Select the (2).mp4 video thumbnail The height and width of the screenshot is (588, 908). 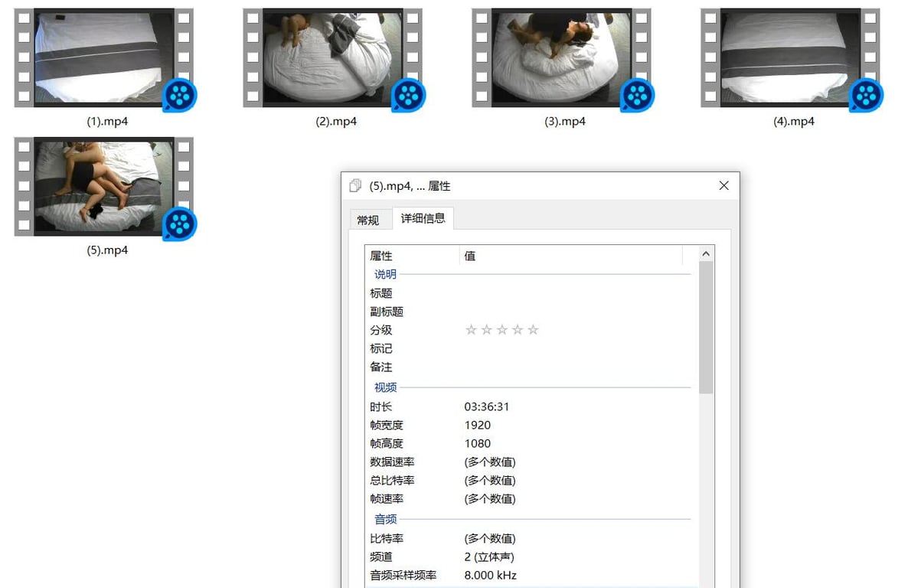click(x=333, y=58)
